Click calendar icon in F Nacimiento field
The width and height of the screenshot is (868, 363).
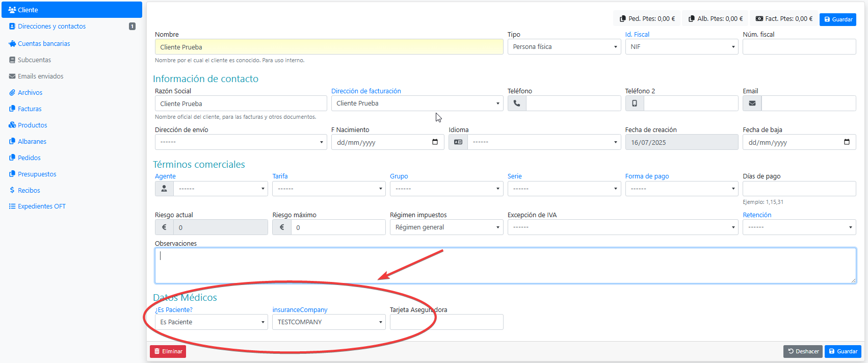coord(435,142)
